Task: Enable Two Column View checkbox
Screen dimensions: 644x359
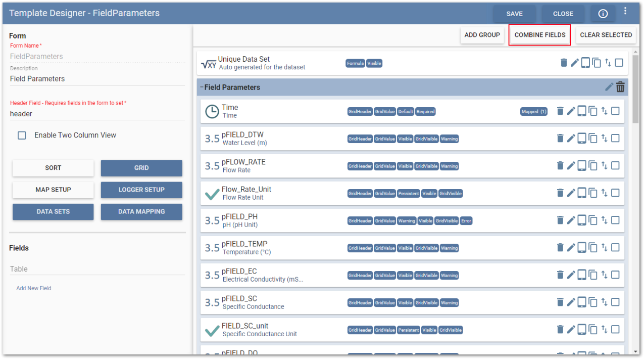Action: click(x=22, y=136)
